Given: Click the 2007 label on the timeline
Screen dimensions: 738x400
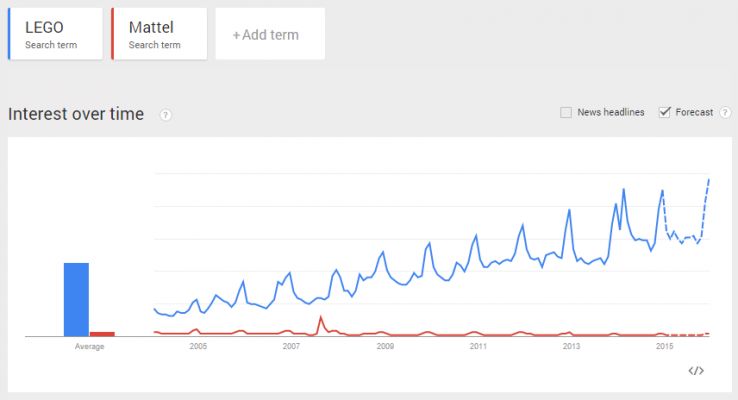Looking at the screenshot, I should (291, 347).
